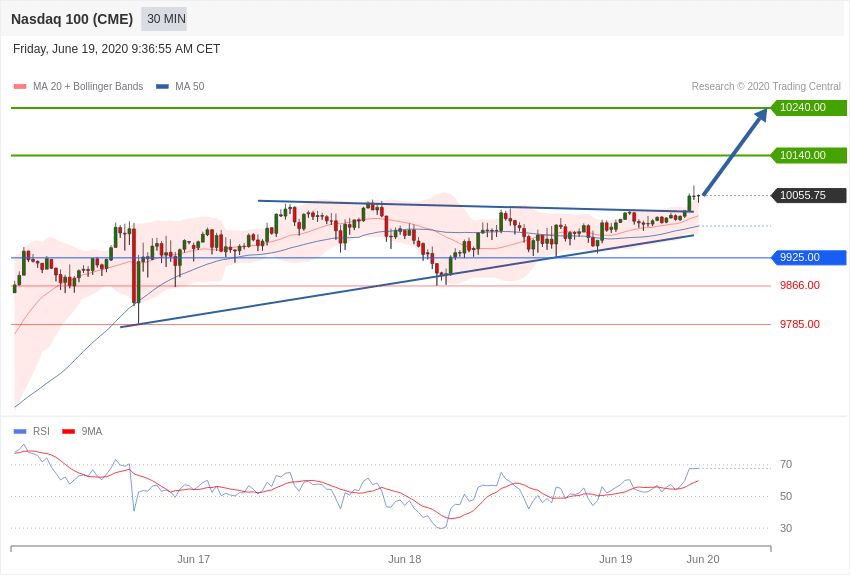Viewport: 850px width, 576px height.
Task: Click the blue RSI legend swatch
Action: (x=20, y=432)
